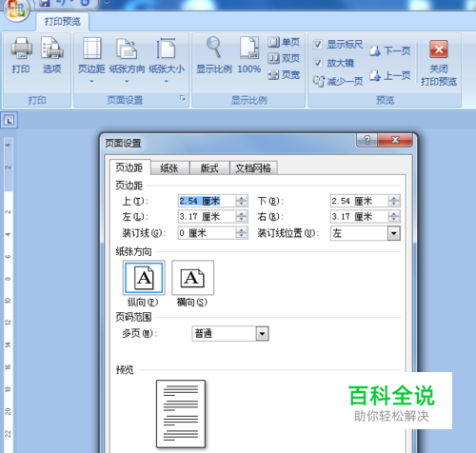The width and height of the screenshot is (476, 453).
Task: Switch to the Layout (版式) tab
Action: [209, 168]
